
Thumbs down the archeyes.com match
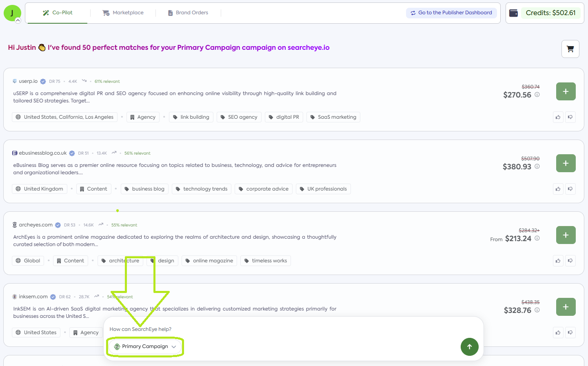[x=570, y=261]
